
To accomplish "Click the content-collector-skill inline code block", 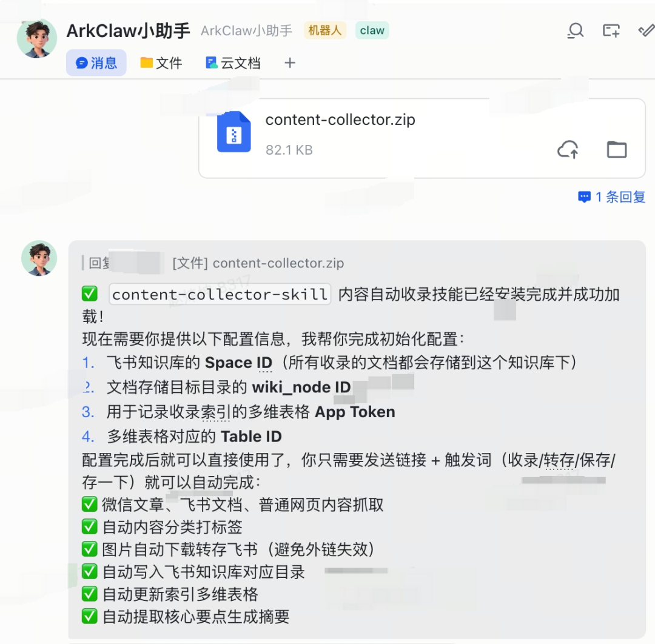I will tap(220, 295).
